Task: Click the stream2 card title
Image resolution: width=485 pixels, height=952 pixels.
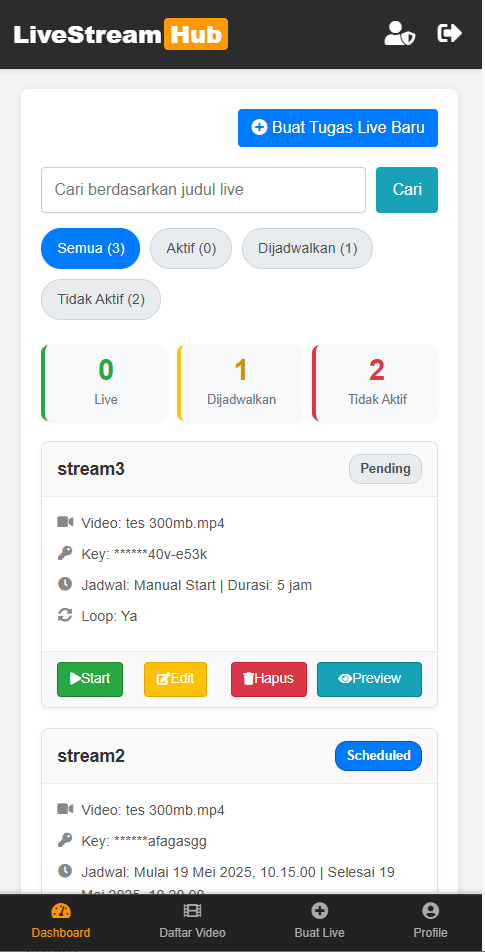Action: [91, 756]
